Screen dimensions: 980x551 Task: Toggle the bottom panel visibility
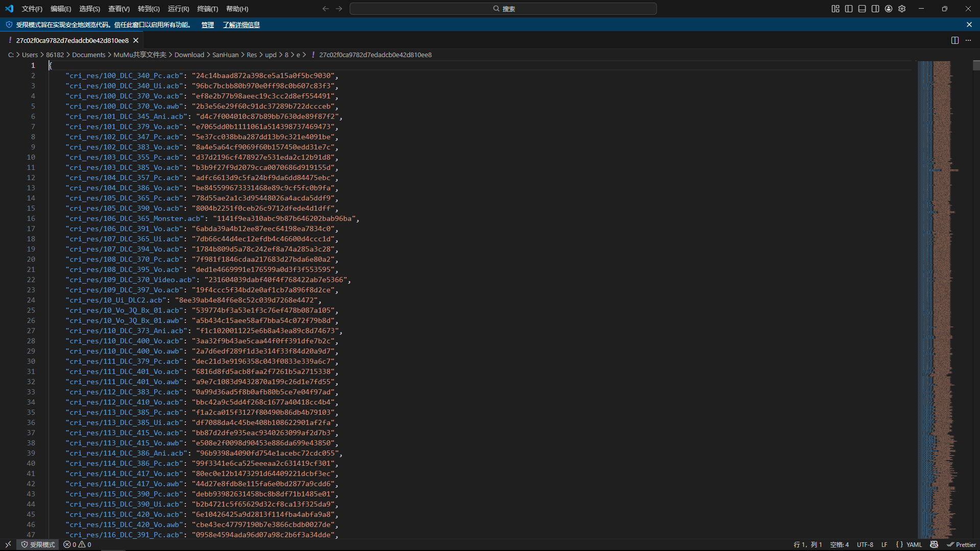pyautogui.click(x=862, y=9)
